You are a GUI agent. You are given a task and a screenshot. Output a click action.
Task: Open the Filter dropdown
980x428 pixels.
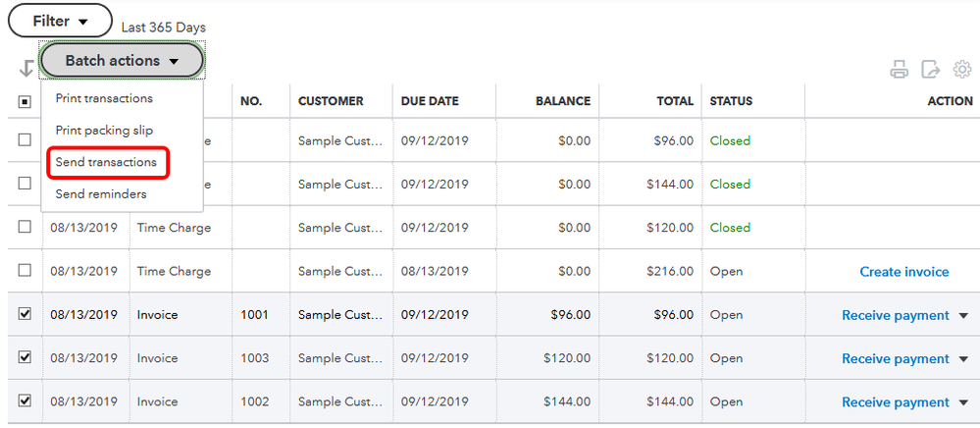coord(60,21)
